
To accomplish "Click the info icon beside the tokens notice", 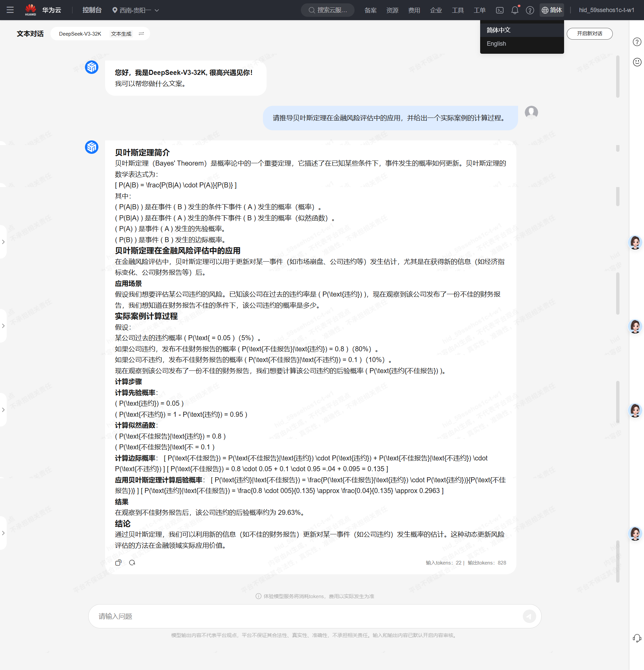I will pyautogui.click(x=259, y=596).
